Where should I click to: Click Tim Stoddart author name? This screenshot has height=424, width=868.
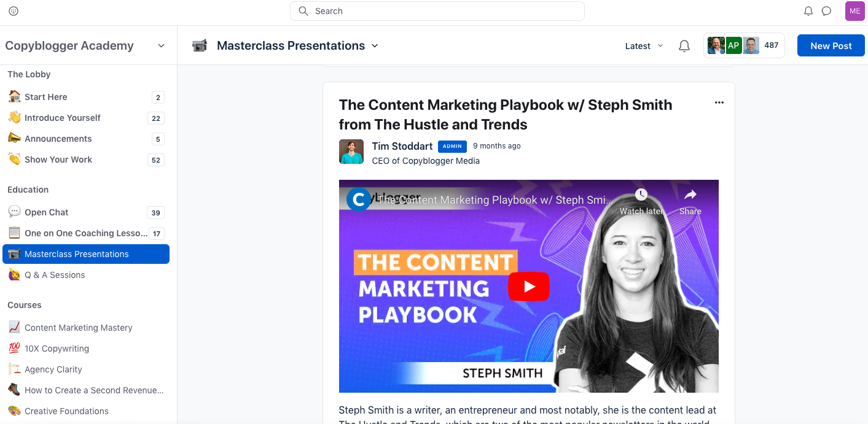(402, 146)
